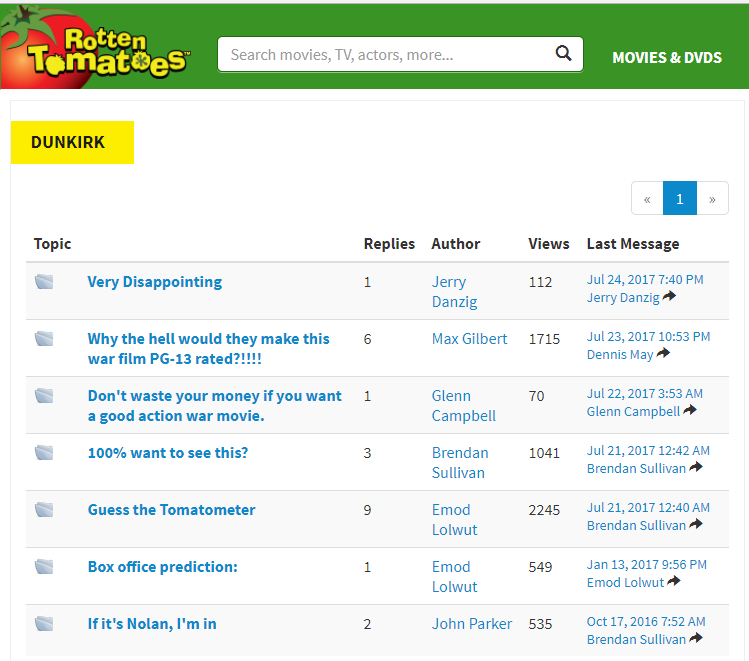The width and height of the screenshot is (749, 661).
Task: View author John Parker's profile
Action: pyautogui.click(x=472, y=624)
